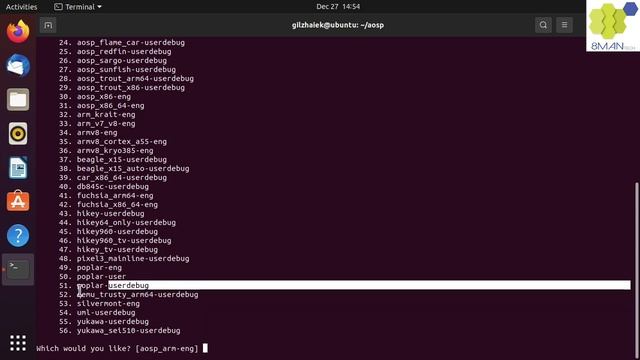Image resolution: width=640 pixels, height=360 pixels.
Task: Click the terminal search icon
Action: coord(543,25)
